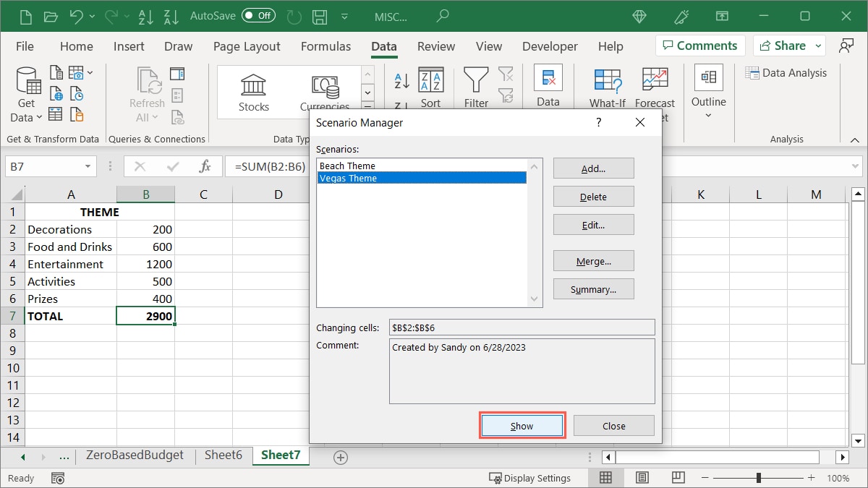Click the From Web data source icon
Viewport: 868px width, 488px height.
(56, 93)
